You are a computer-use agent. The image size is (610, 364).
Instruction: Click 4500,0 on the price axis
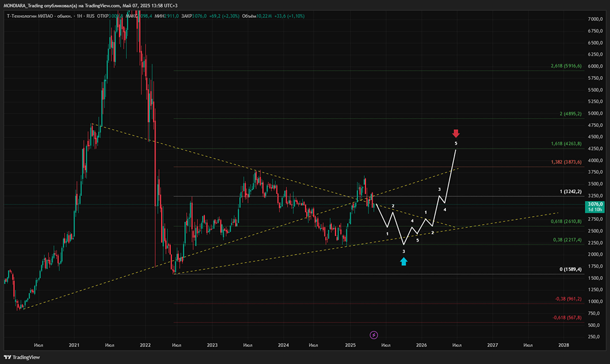click(x=595, y=137)
